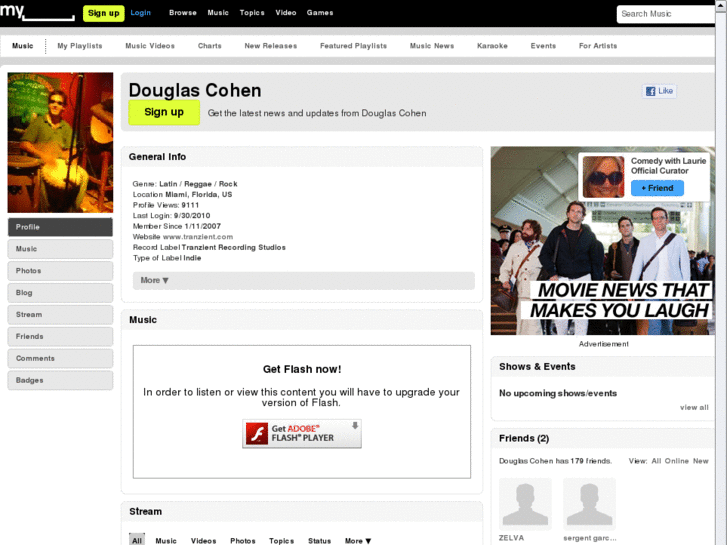727x545 pixels.
Task: Click the sergent garc... friend name
Action: pos(590,538)
